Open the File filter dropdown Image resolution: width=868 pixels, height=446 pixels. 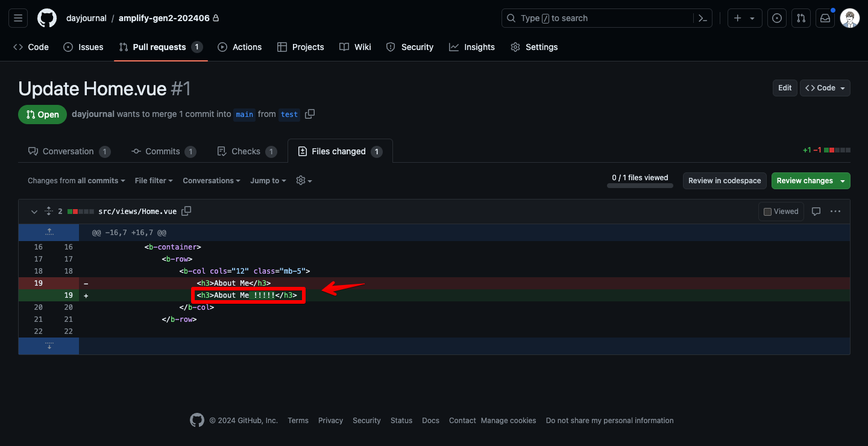(x=154, y=181)
